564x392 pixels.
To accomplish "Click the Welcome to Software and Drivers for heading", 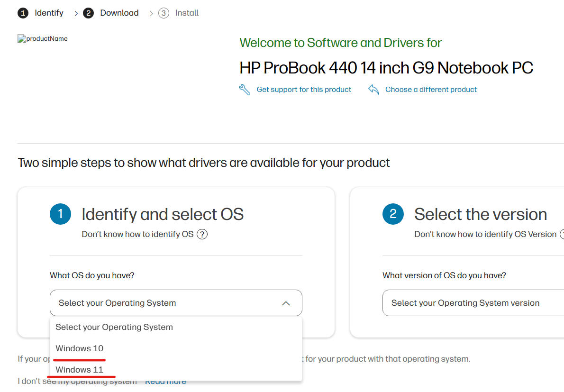I will click(341, 43).
